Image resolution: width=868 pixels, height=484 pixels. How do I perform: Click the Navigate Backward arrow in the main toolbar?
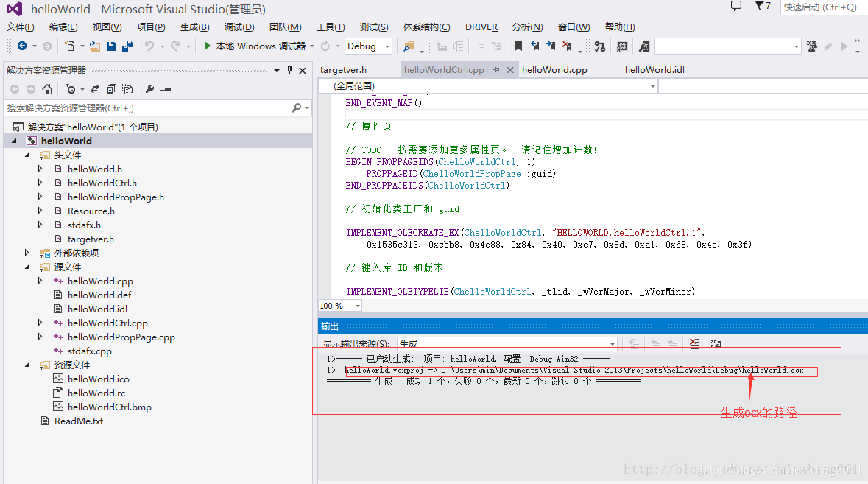(22, 46)
